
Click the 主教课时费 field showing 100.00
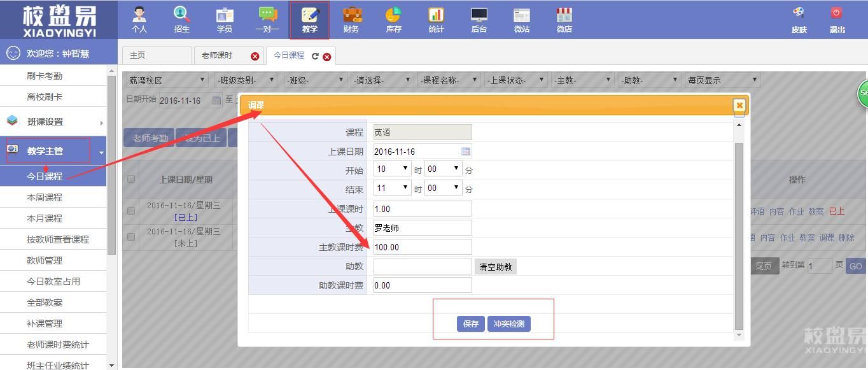423,247
